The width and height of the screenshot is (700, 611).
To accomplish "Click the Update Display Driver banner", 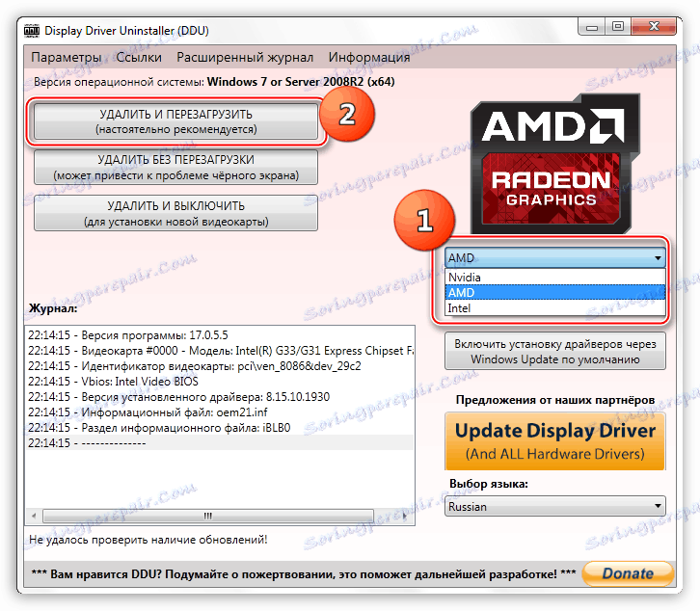I will [x=555, y=441].
